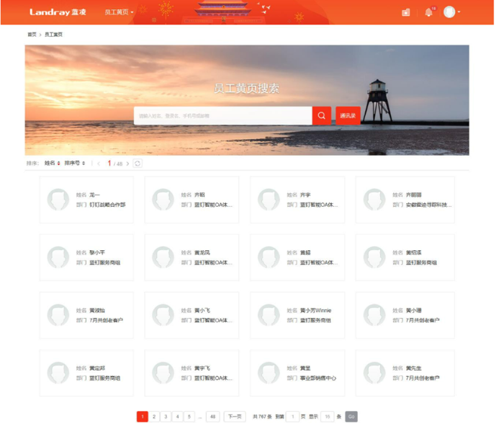Image resolution: width=504 pixels, height=426 pixels.
Task: Click the user avatar in header
Action: 449,12
